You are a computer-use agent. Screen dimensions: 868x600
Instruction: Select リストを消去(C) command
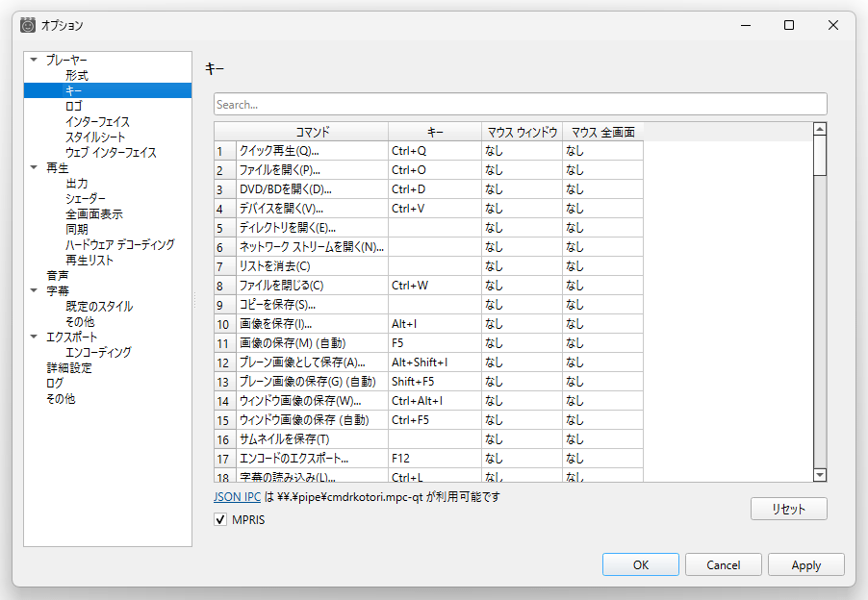pyautogui.click(x=312, y=266)
